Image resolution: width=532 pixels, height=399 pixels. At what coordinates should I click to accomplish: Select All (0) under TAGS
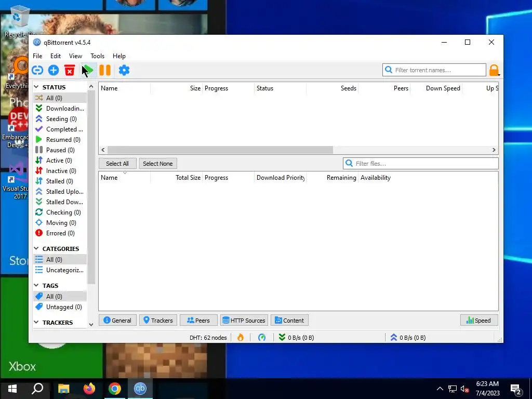tap(60, 297)
